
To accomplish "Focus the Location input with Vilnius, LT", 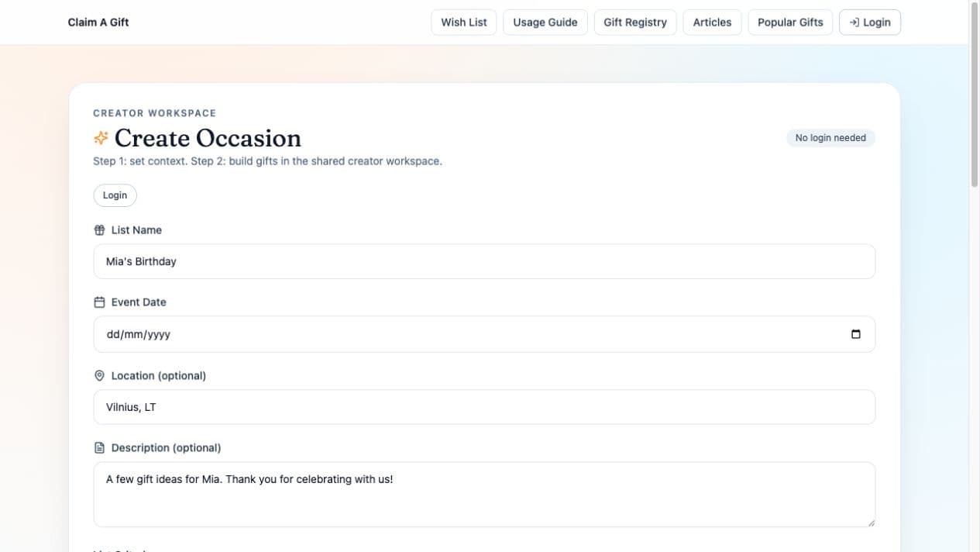I will pyautogui.click(x=484, y=407).
